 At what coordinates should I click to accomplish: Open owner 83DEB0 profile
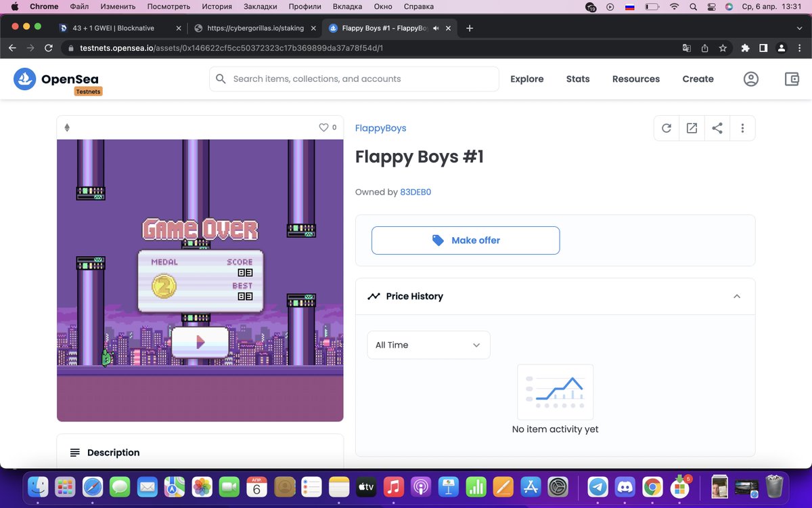click(x=415, y=192)
